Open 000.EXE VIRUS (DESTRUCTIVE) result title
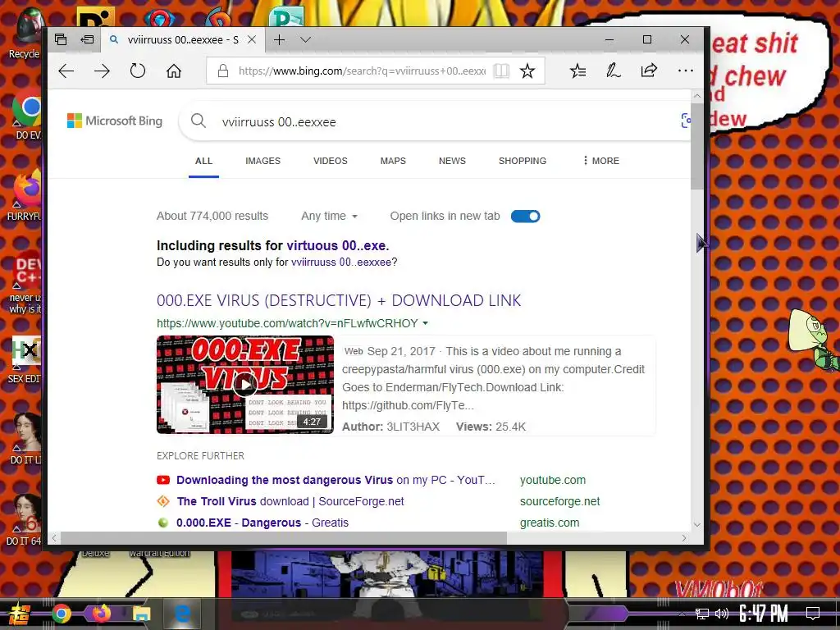This screenshot has height=630, width=840. click(x=339, y=300)
